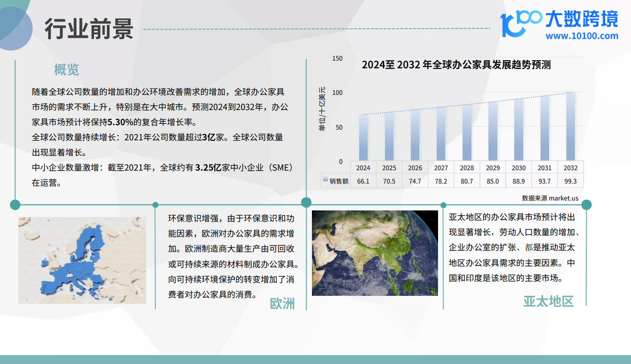Select the 2026 column header cell
Screen dimensions: 631x364
tap(415, 168)
